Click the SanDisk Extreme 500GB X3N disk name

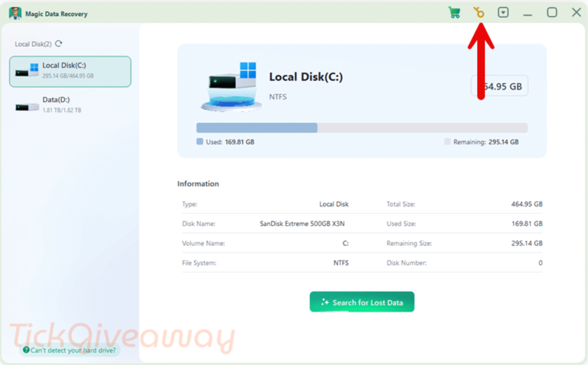[x=302, y=224]
